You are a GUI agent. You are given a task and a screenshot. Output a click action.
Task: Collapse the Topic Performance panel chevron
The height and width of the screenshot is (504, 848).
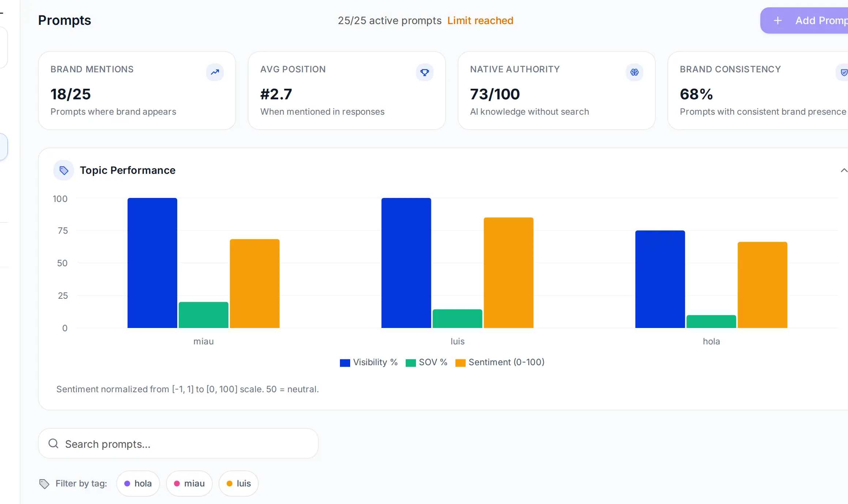(844, 170)
